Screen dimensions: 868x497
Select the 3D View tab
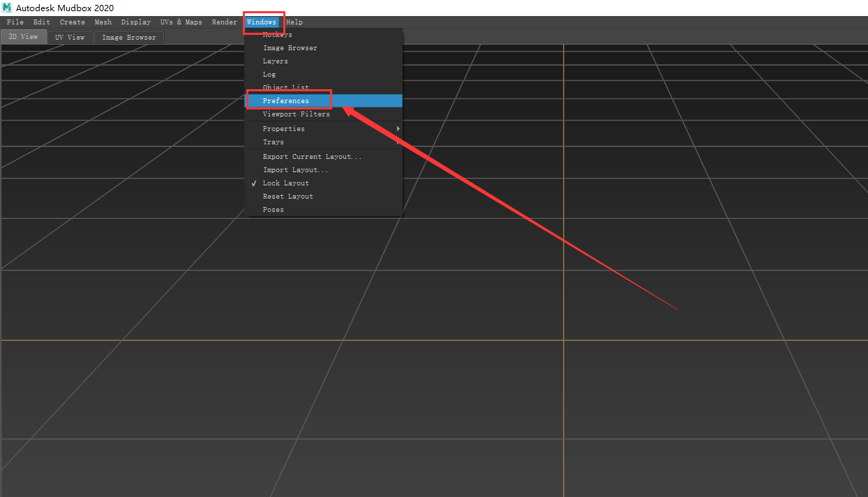(23, 37)
